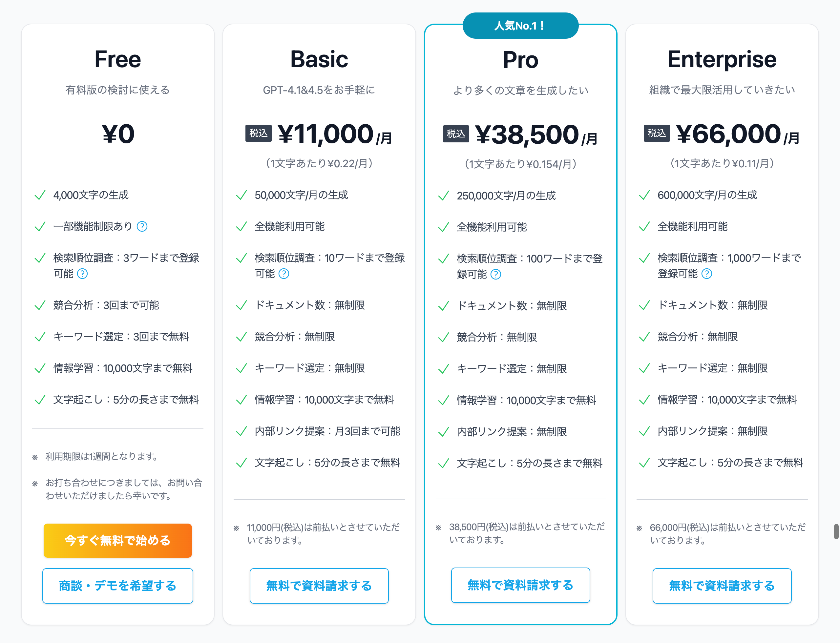The width and height of the screenshot is (840, 643).
Task: Click checkmark beside 250,000文字/月の生成
Action: coord(443,196)
